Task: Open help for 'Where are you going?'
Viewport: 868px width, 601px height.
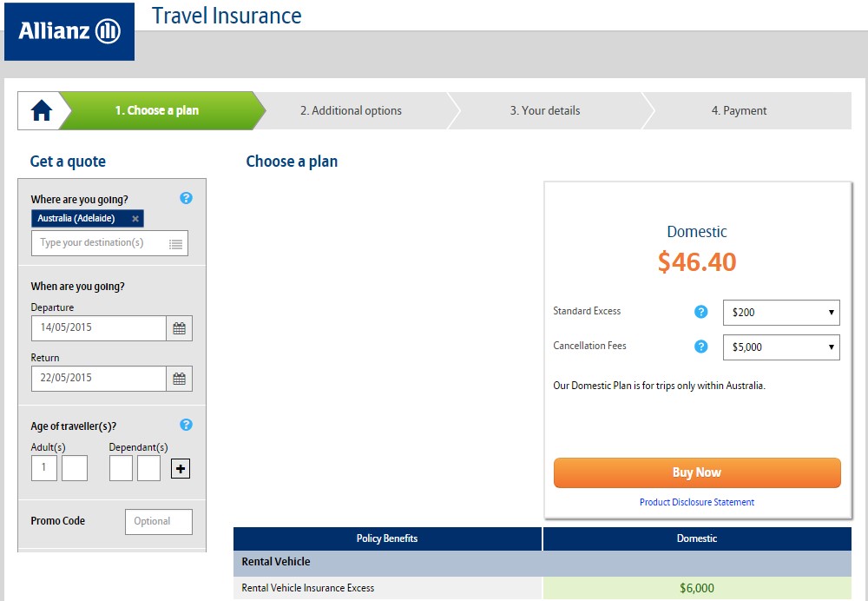Action: pos(186,198)
